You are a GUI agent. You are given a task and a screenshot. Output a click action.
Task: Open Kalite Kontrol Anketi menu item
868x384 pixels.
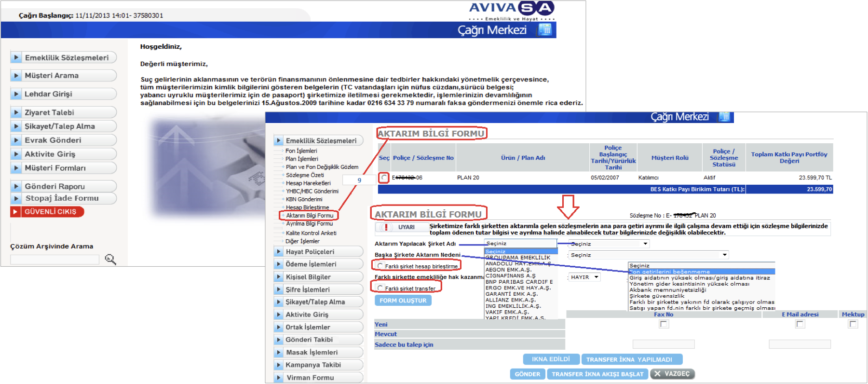312,233
